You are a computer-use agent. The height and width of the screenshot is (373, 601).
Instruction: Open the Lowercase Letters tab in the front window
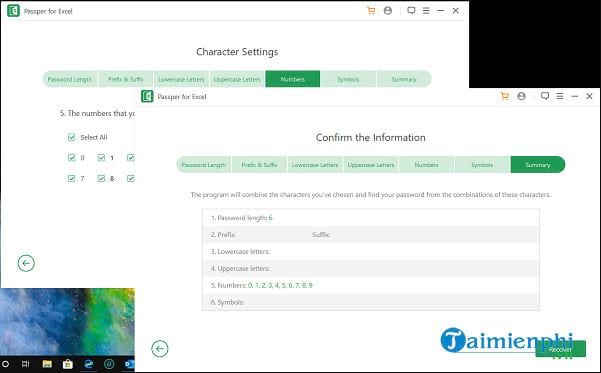[x=315, y=165]
